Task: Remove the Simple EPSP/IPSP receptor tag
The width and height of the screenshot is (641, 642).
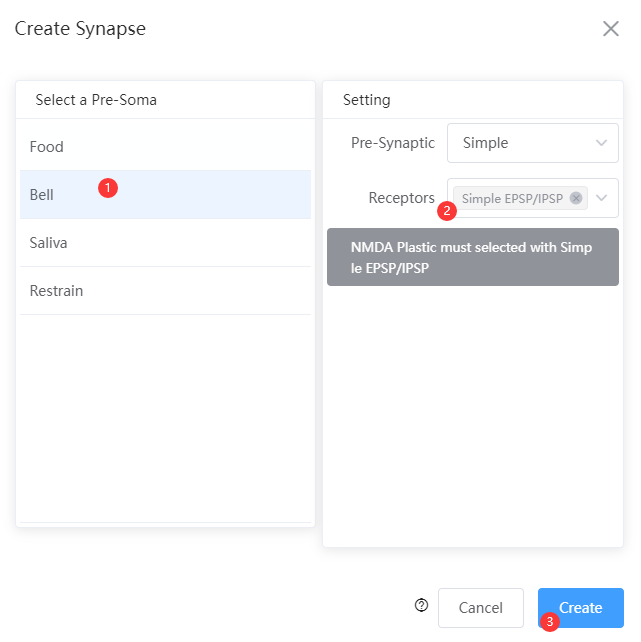Action: click(x=576, y=198)
